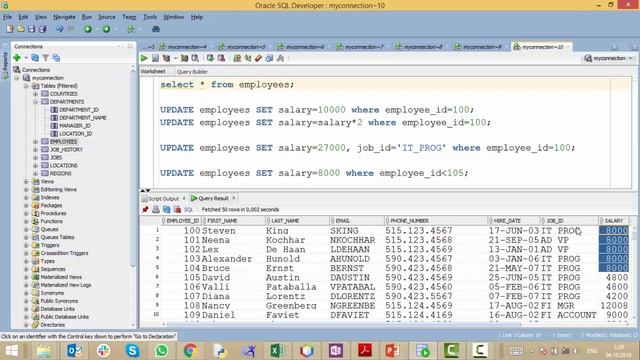Viewport: 640px width, 360px height.
Task: Click the Schema Browser icon in Connections toolbar
Action: click(56, 58)
